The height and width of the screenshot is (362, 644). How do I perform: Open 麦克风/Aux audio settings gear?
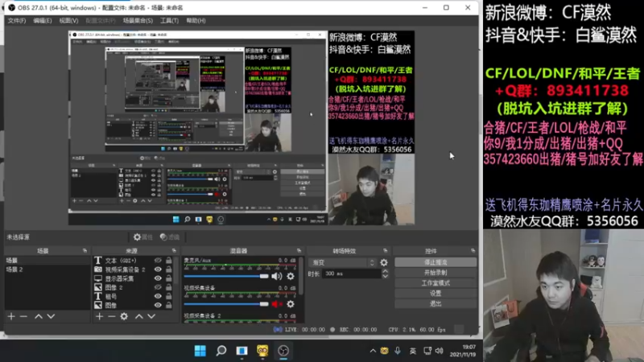click(x=291, y=276)
